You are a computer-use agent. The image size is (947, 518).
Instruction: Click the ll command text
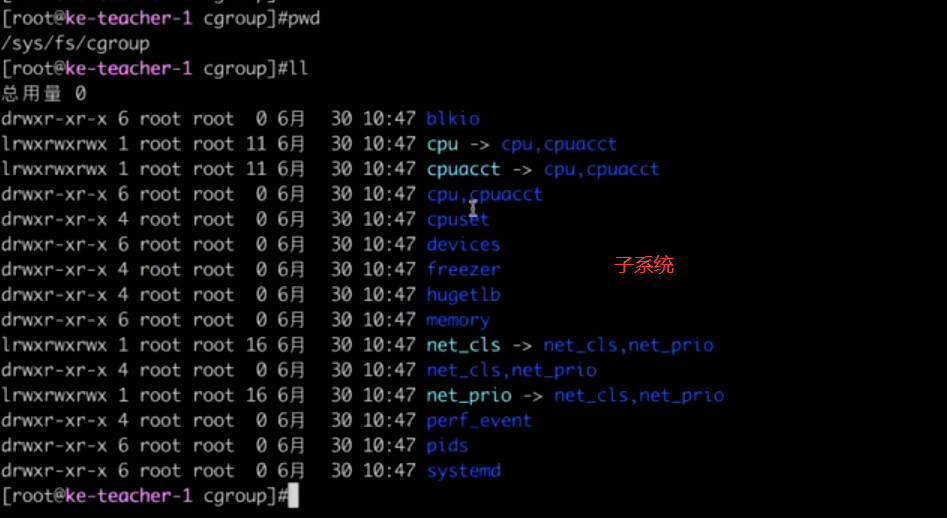click(298, 68)
